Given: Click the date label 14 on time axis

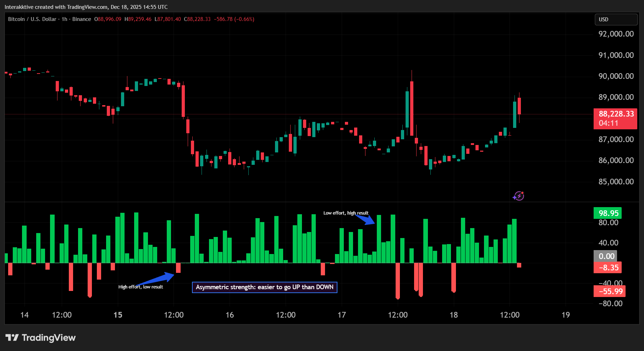Looking at the screenshot, I should 24,315.
